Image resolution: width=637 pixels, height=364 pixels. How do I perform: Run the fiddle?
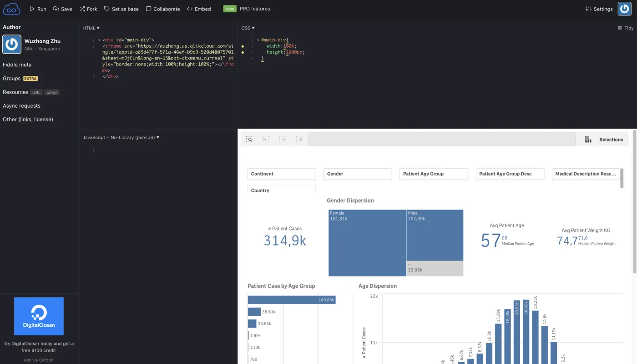pos(38,9)
